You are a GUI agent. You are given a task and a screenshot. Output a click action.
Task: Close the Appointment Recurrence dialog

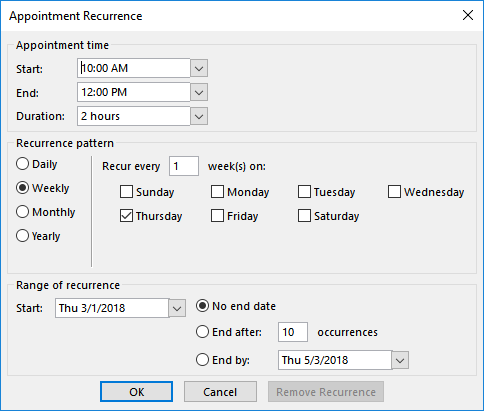click(x=468, y=15)
